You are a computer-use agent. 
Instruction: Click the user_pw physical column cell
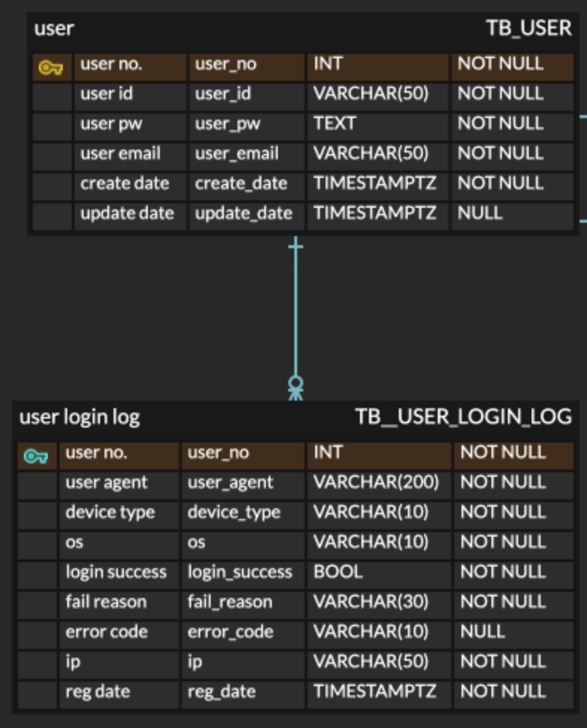click(247, 127)
